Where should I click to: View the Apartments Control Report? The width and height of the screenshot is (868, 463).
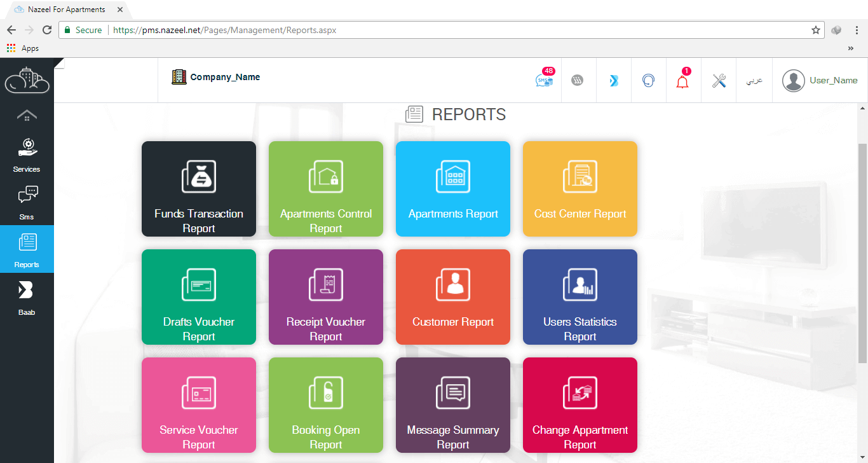325,189
